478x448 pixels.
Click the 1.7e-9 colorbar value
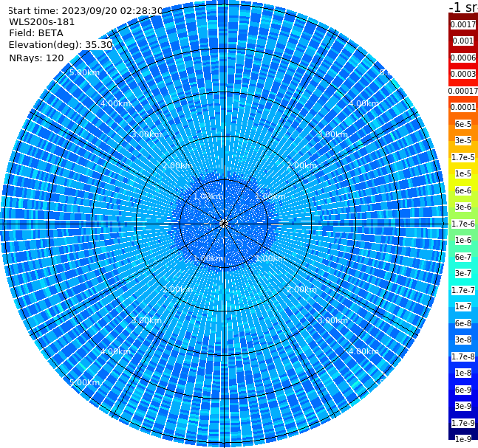pos(463,423)
